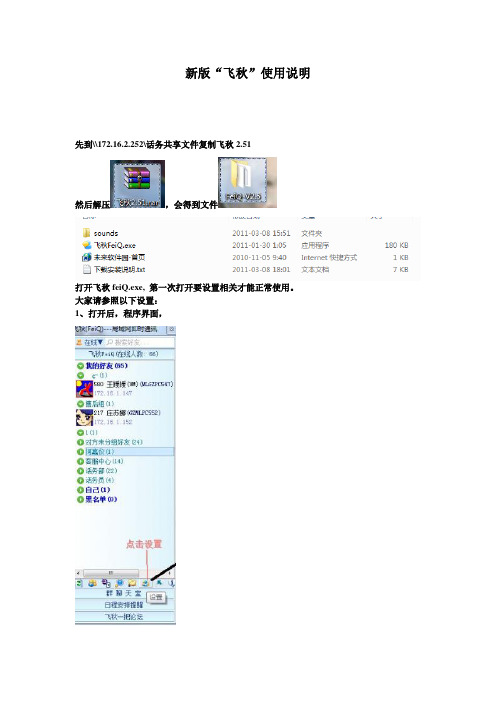Click the IP address 172.16.1.147
This screenshot has width=496, height=702.
[113, 393]
